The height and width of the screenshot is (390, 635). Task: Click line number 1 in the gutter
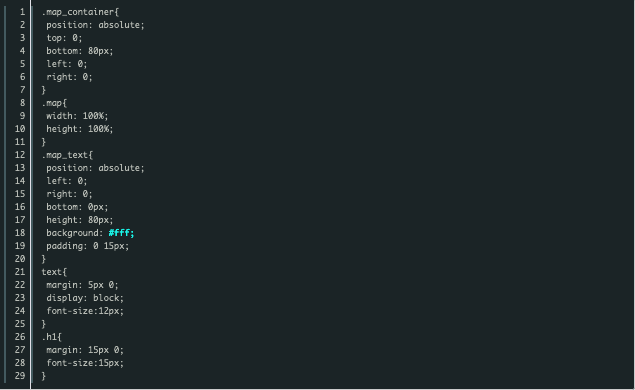[22, 12]
